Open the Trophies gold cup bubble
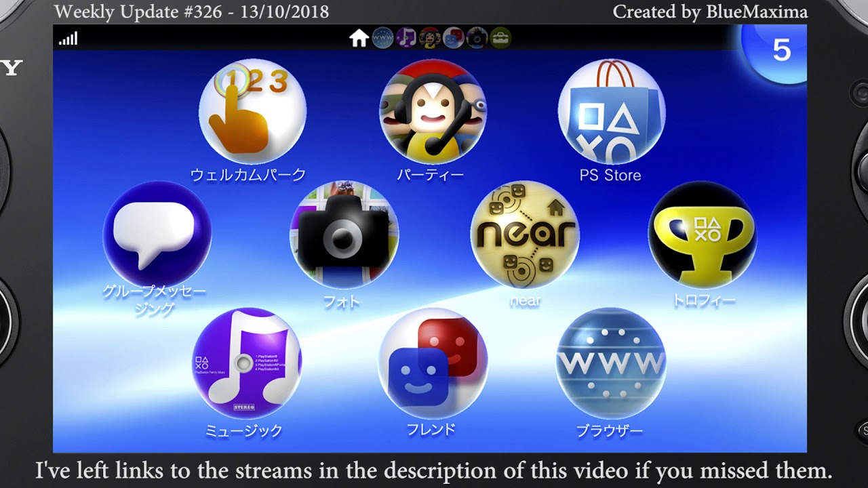 tap(703, 235)
